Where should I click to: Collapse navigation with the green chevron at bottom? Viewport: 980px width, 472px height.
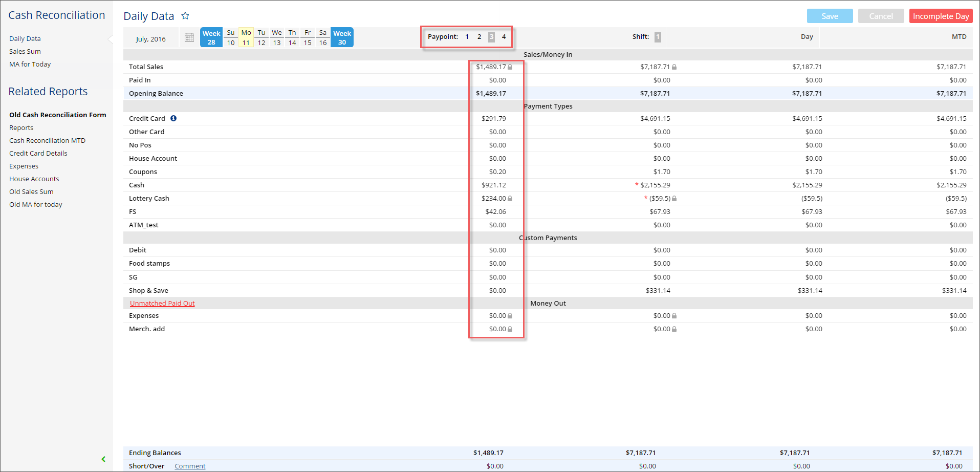(103, 459)
